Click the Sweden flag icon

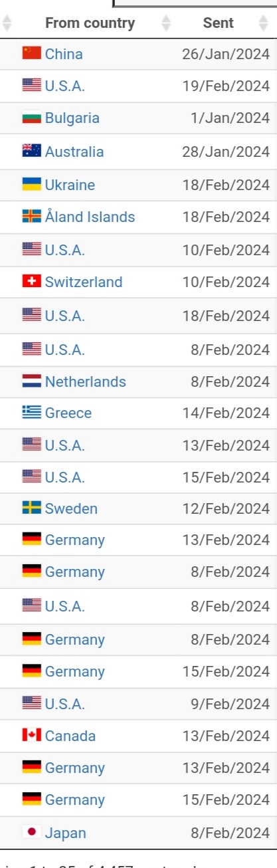31,508
